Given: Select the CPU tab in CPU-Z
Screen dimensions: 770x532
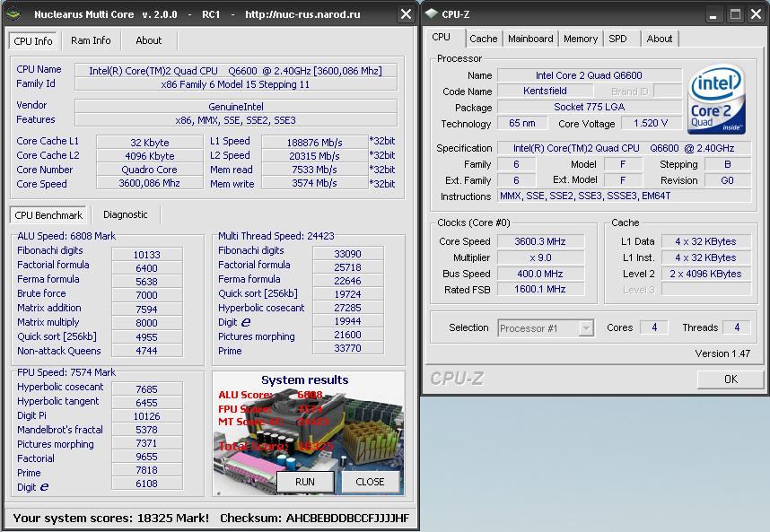Looking at the screenshot, I should [441, 38].
